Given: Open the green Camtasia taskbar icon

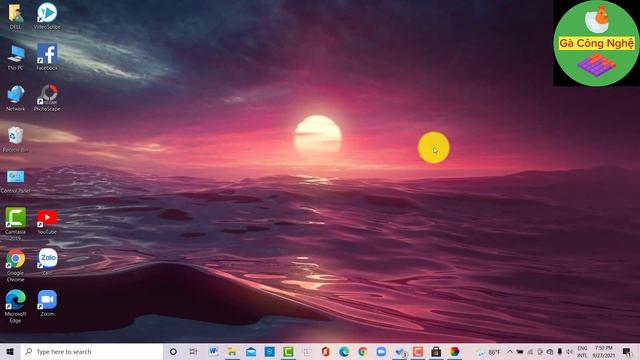Looking at the screenshot, I should [x=288, y=351].
